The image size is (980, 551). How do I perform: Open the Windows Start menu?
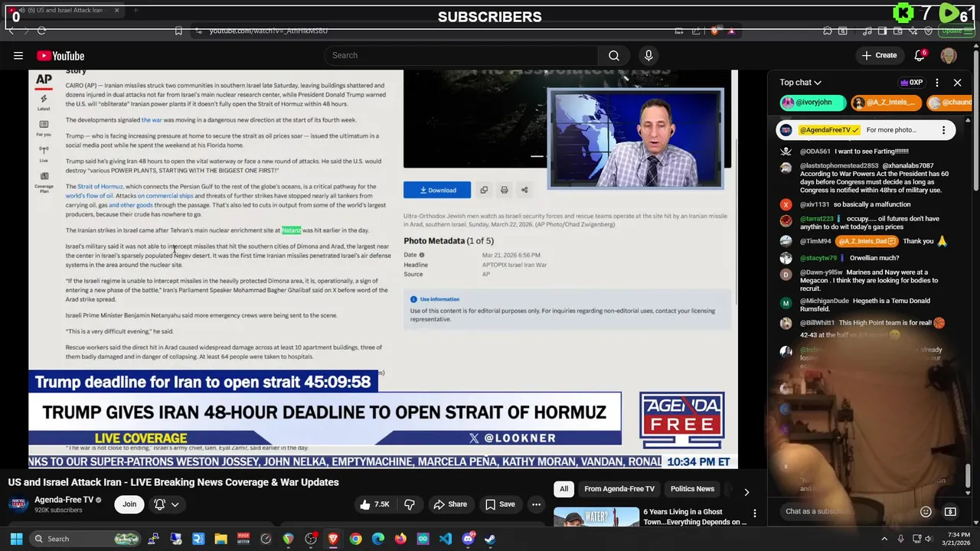(16, 539)
